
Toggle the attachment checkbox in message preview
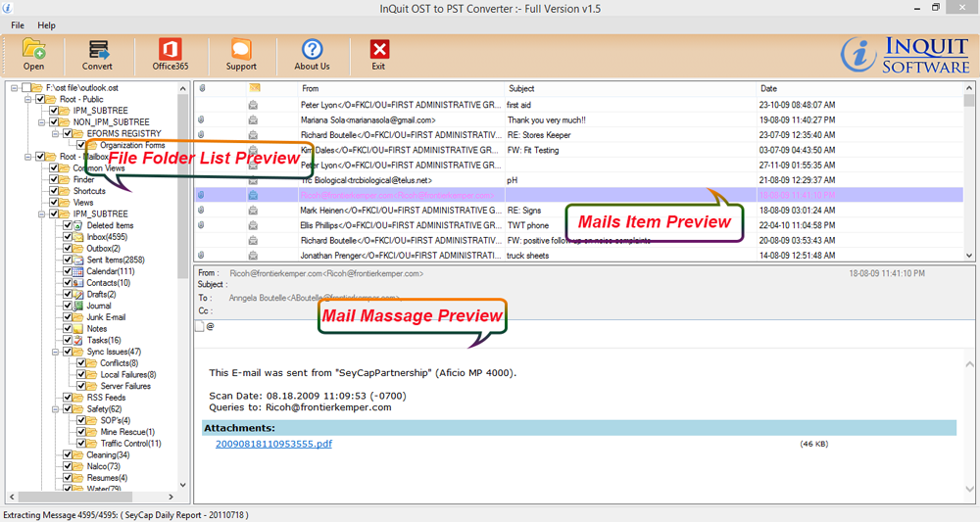pyautogui.click(x=199, y=326)
